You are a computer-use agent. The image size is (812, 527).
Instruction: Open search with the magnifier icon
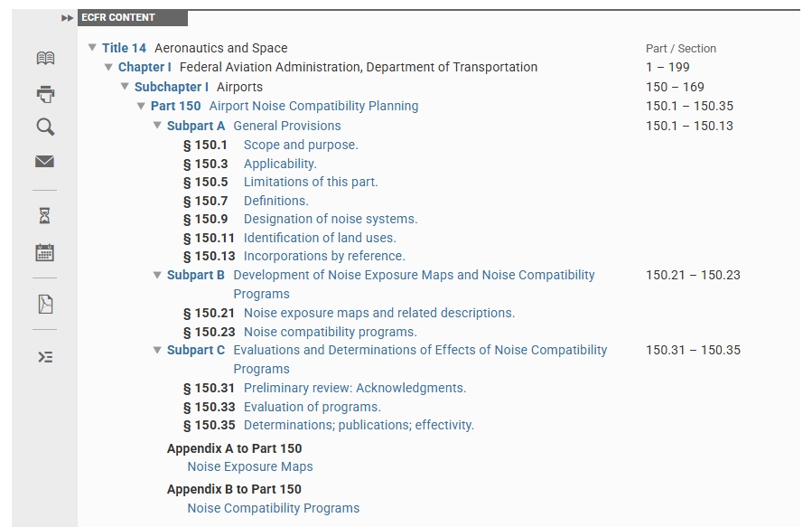[45, 127]
